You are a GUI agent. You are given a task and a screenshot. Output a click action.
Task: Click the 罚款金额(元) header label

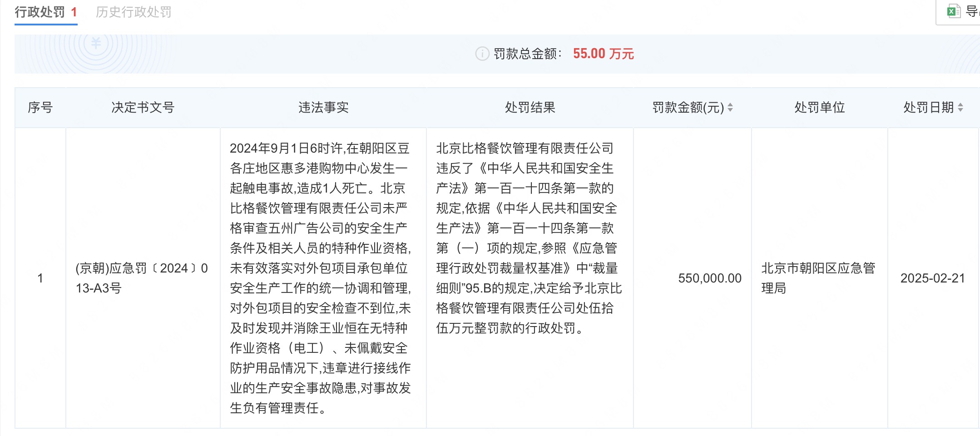click(x=688, y=108)
